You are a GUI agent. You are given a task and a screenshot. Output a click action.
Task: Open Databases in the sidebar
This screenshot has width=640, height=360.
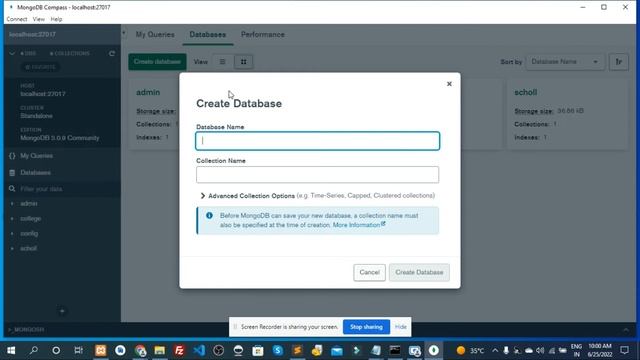36,173
